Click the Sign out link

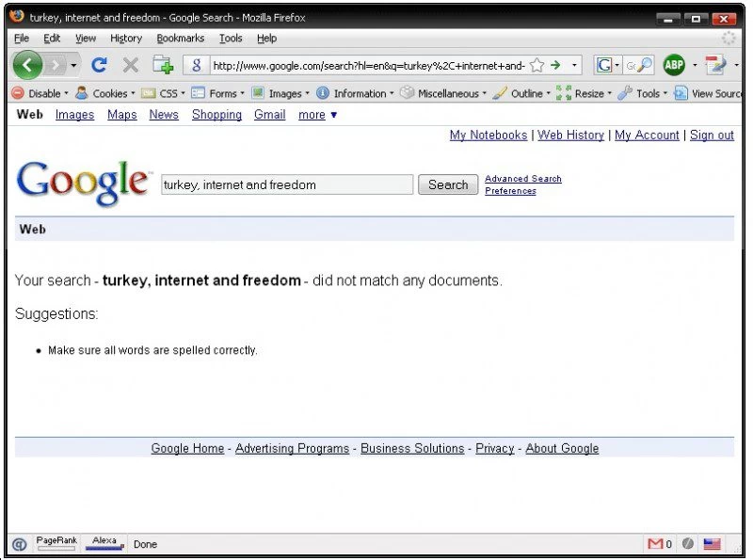(x=712, y=135)
